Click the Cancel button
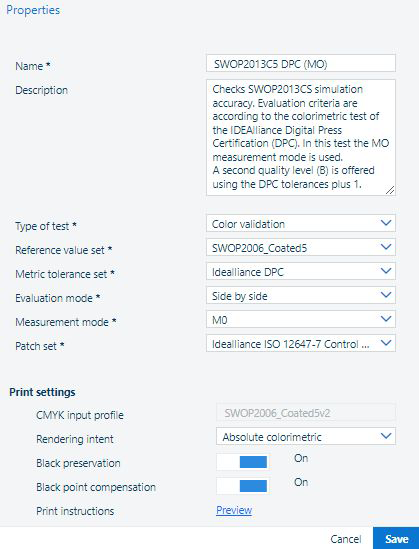The width and height of the screenshot is (419, 549). coord(345,538)
